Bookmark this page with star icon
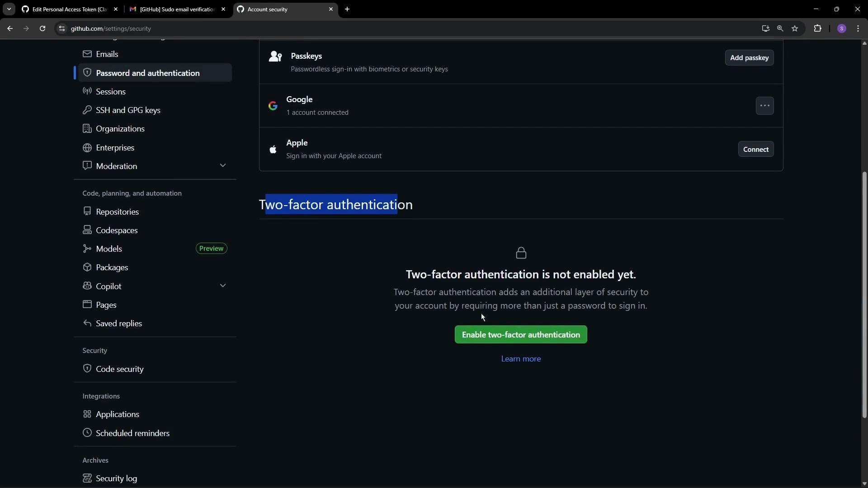Screen dimensions: 868x488 [795, 28]
